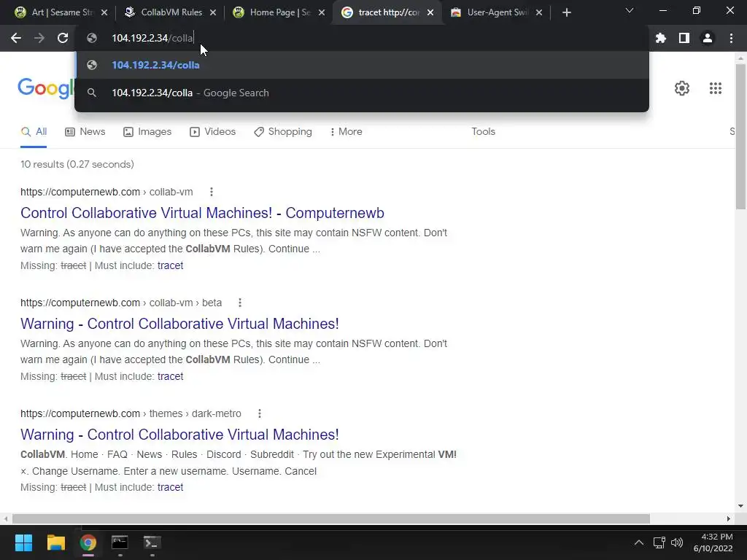The image size is (747, 560).
Task: Open the dark-metro Warning result link
Action: tap(179, 435)
